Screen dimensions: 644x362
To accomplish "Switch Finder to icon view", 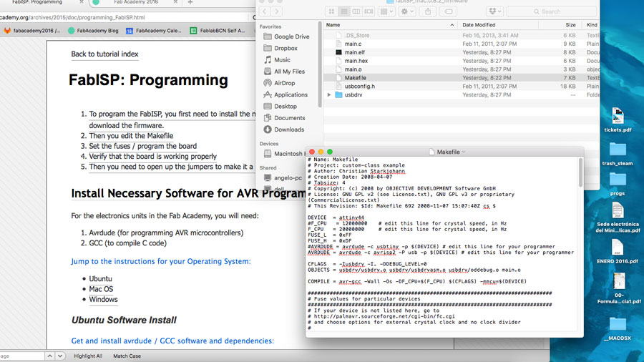I will pyautogui.click(x=331, y=11).
